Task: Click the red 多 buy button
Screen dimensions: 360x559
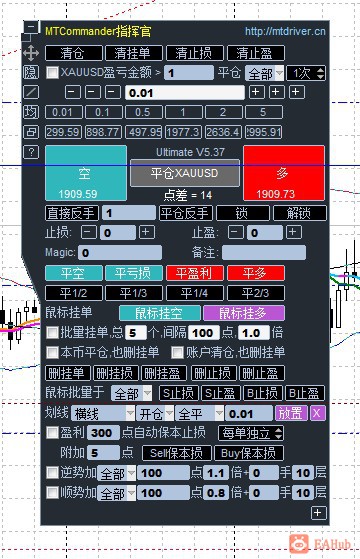Action: pos(284,173)
